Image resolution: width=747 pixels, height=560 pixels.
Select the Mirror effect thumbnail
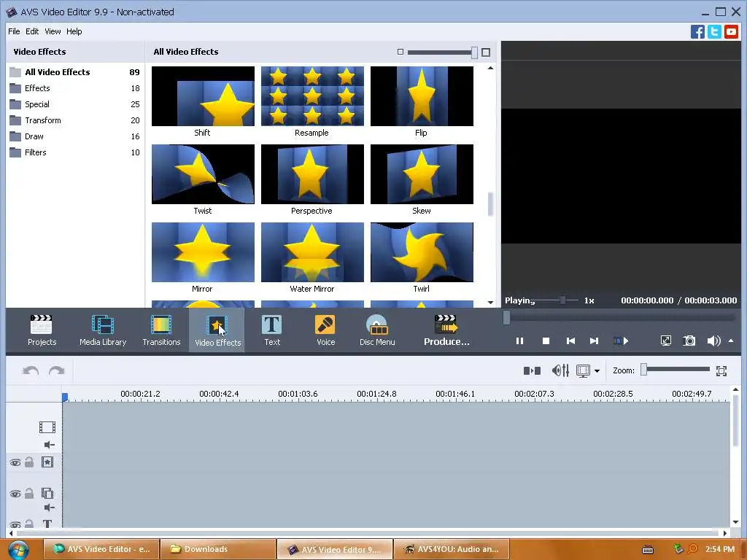coord(203,252)
